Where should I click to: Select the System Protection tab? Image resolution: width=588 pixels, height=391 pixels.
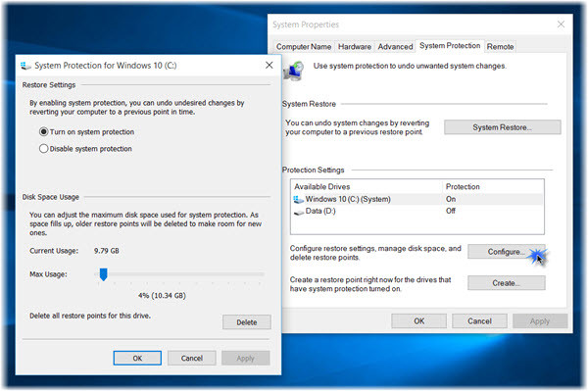[x=450, y=46]
